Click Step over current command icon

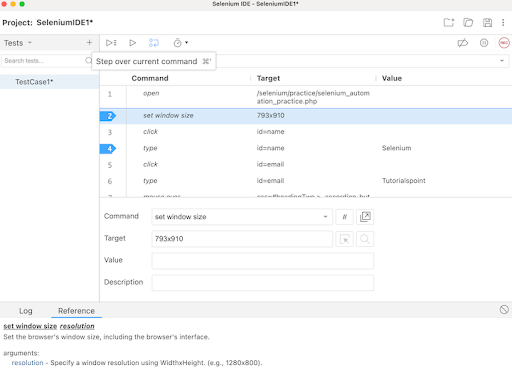154,43
